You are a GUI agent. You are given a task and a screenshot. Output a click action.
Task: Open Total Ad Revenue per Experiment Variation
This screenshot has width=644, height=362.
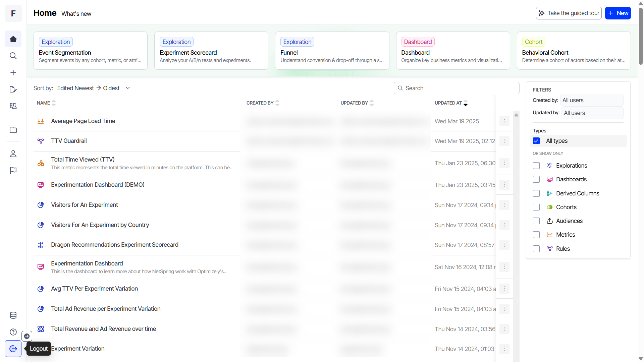coord(106,309)
